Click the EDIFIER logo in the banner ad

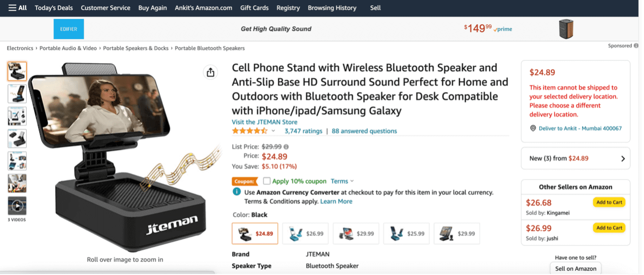(68, 28)
